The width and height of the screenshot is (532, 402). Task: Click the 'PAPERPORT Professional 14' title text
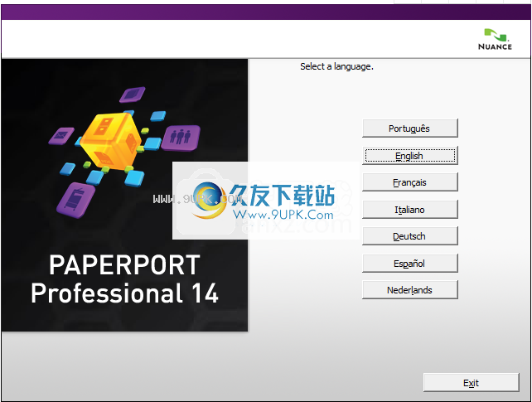pos(124,279)
